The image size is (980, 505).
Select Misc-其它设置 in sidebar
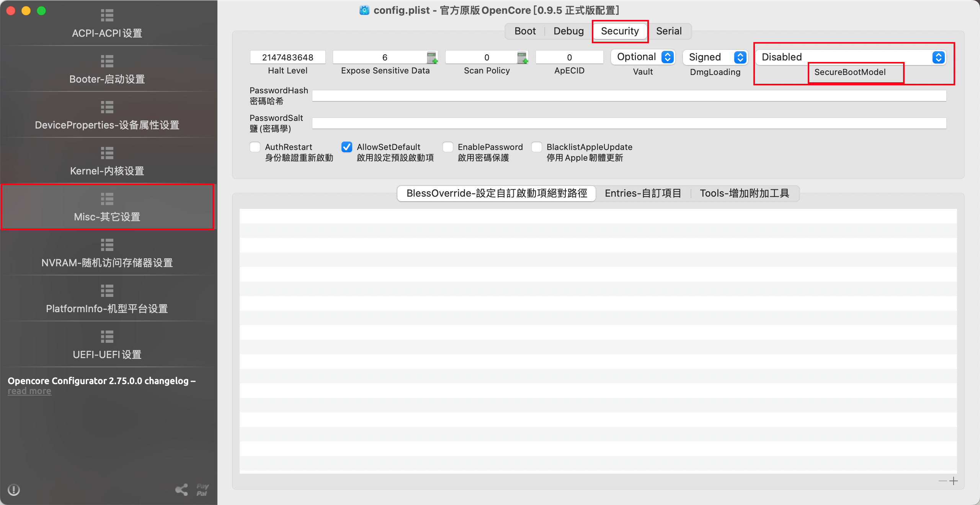tap(107, 217)
